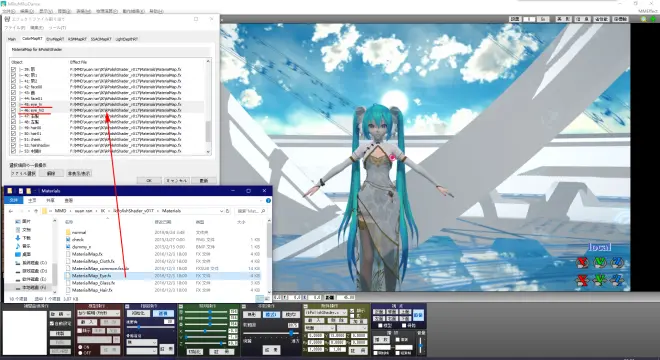Viewport: 660px width, 360px height.
Task: Click the blue Z axis rotation icon
Action: click(617, 263)
